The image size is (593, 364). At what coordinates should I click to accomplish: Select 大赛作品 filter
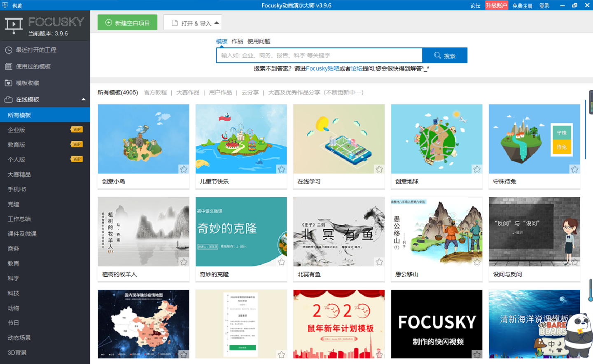coord(188,93)
